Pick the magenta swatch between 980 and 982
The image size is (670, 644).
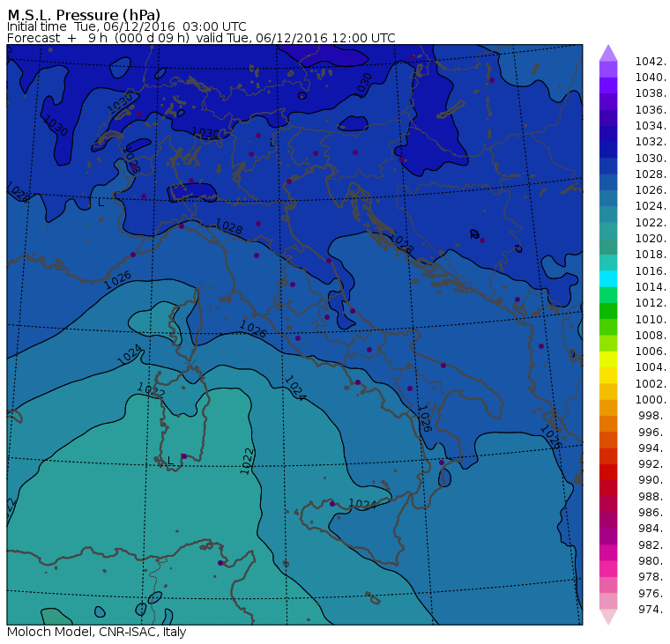(x=608, y=552)
